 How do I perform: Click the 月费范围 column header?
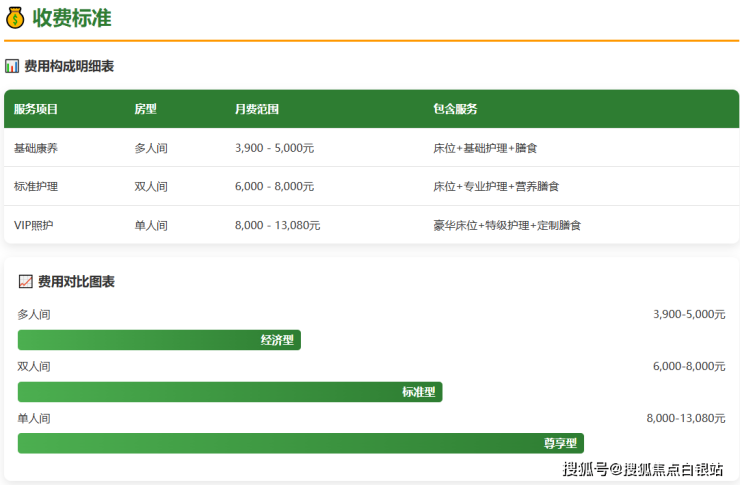[257, 109]
